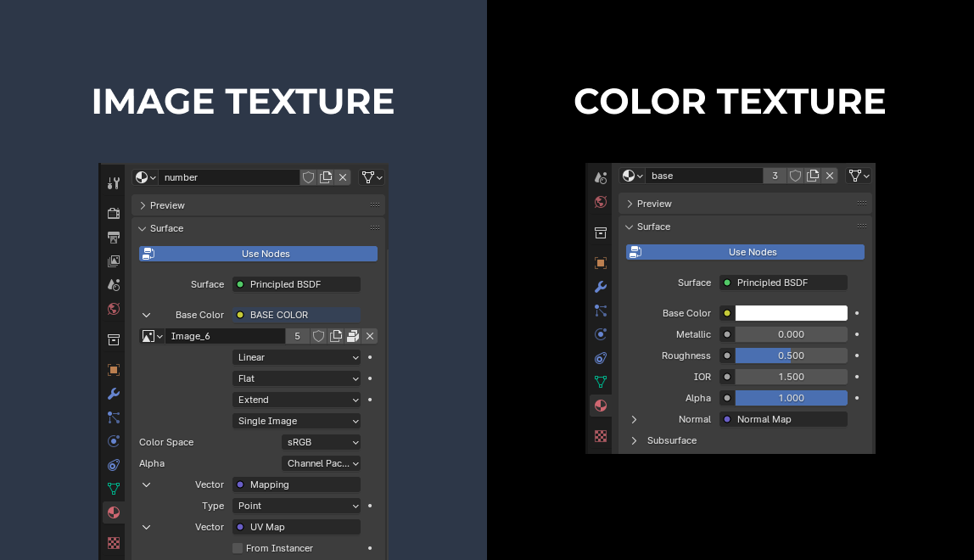Toggle Use Nodes in the Image Texture panel

pos(258,254)
